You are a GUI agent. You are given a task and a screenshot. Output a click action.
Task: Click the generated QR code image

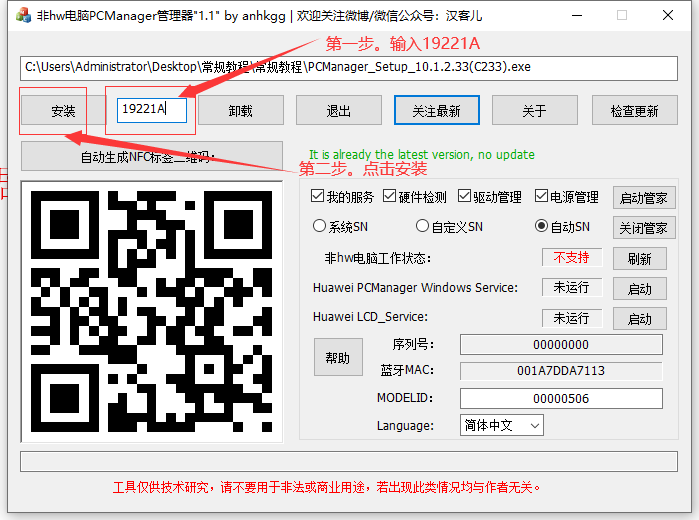[152, 311]
